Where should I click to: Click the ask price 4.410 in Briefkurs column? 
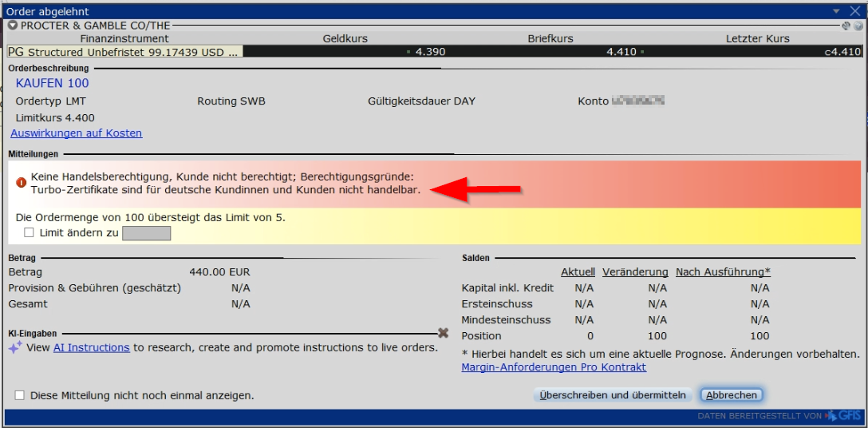click(621, 52)
